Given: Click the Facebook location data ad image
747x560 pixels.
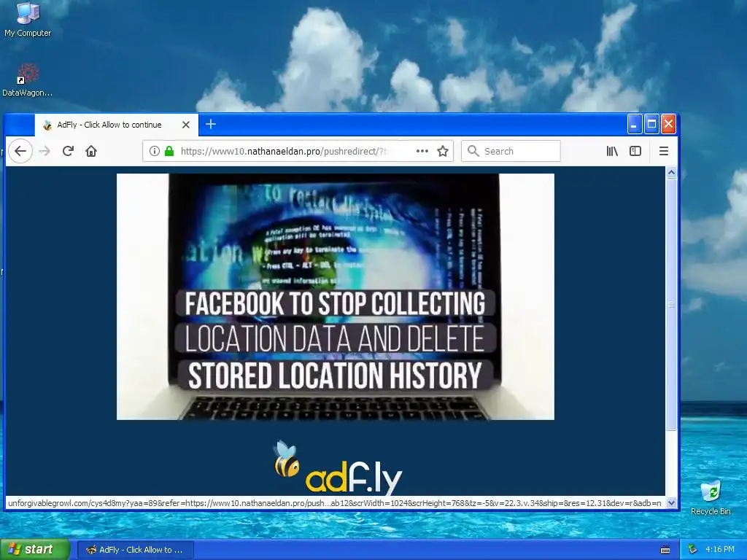Looking at the screenshot, I should [x=336, y=297].
